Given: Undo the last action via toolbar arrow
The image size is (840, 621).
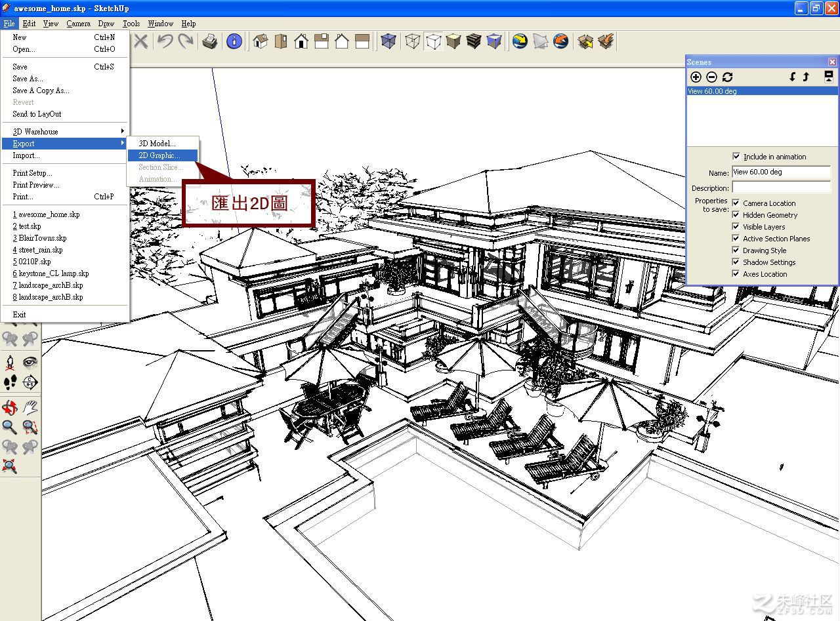Looking at the screenshot, I should tap(165, 42).
